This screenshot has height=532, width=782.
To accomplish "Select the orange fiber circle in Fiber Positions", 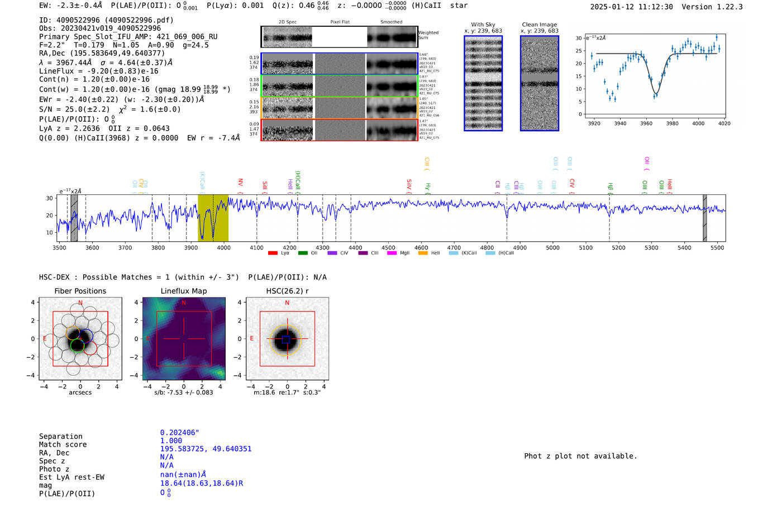I will [x=73, y=333].
